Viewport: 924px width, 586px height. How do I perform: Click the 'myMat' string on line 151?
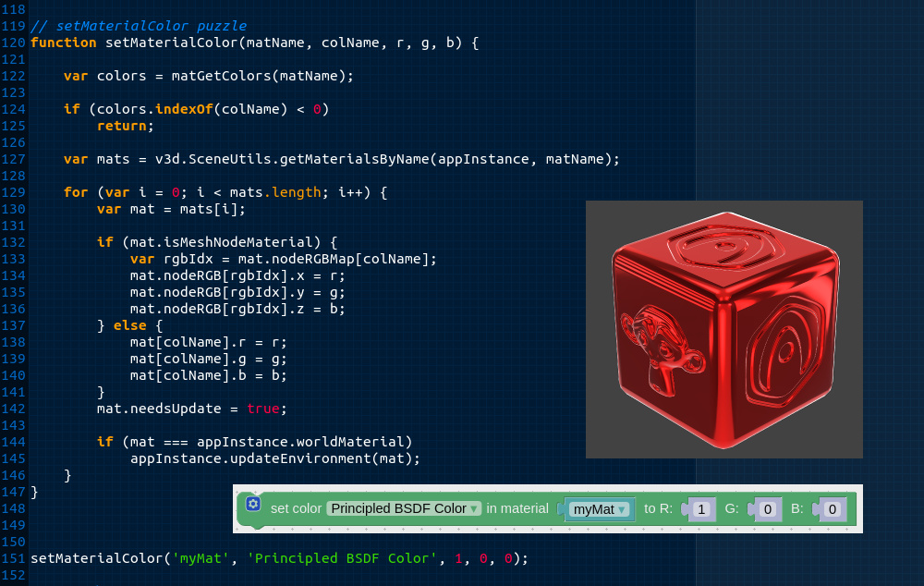(x=201, y=558)
